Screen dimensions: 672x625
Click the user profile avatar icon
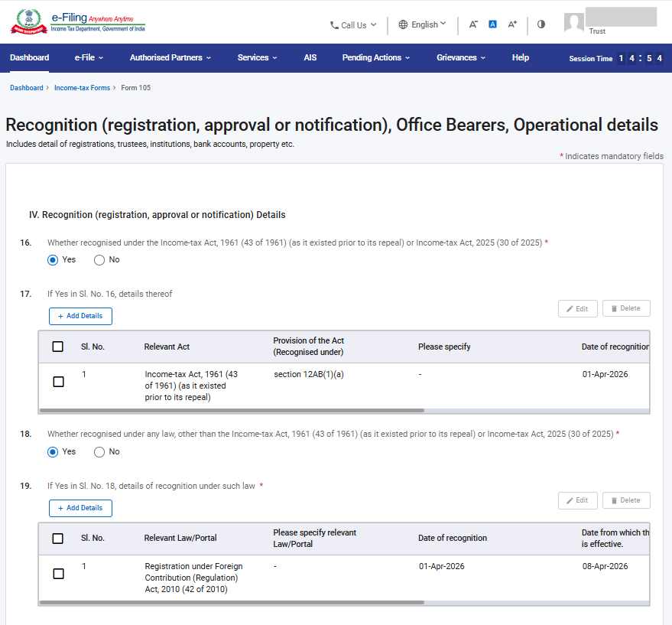point(573,23)
